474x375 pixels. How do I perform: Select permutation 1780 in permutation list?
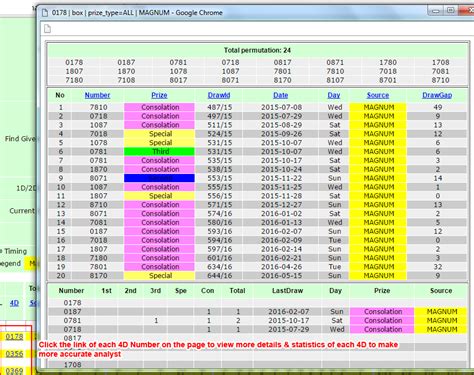(x=388, y=62)
